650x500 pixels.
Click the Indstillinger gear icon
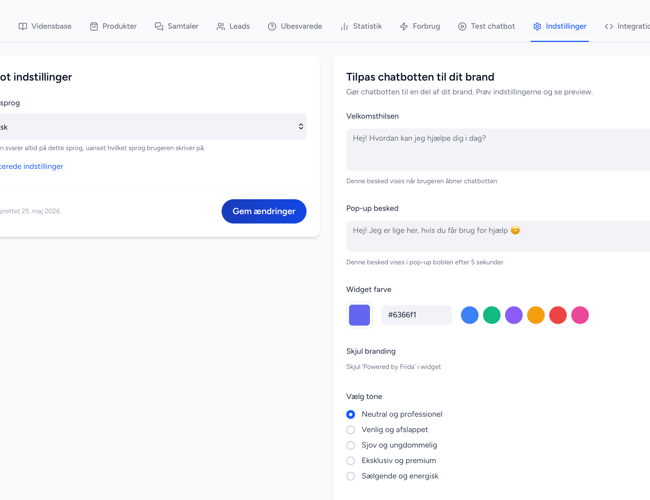tap(537, 26)
